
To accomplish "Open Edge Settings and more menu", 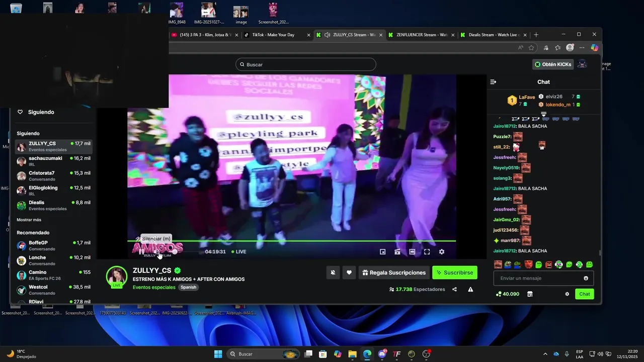I will click(582, 47).
